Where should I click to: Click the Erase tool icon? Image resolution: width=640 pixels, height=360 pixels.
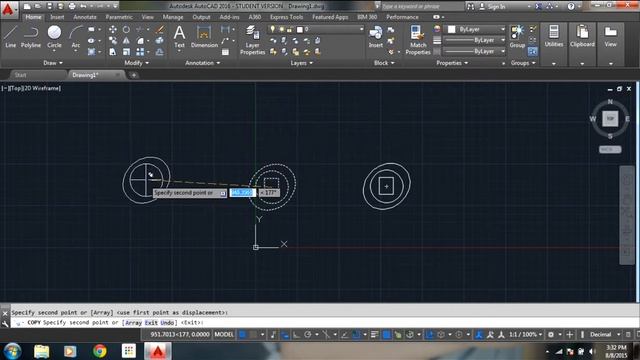[160, 29]
